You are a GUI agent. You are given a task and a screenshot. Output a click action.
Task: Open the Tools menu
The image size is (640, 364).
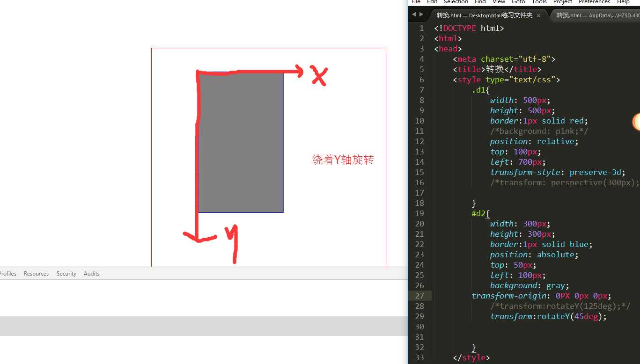pyautogui.click(x=539, y=2)
